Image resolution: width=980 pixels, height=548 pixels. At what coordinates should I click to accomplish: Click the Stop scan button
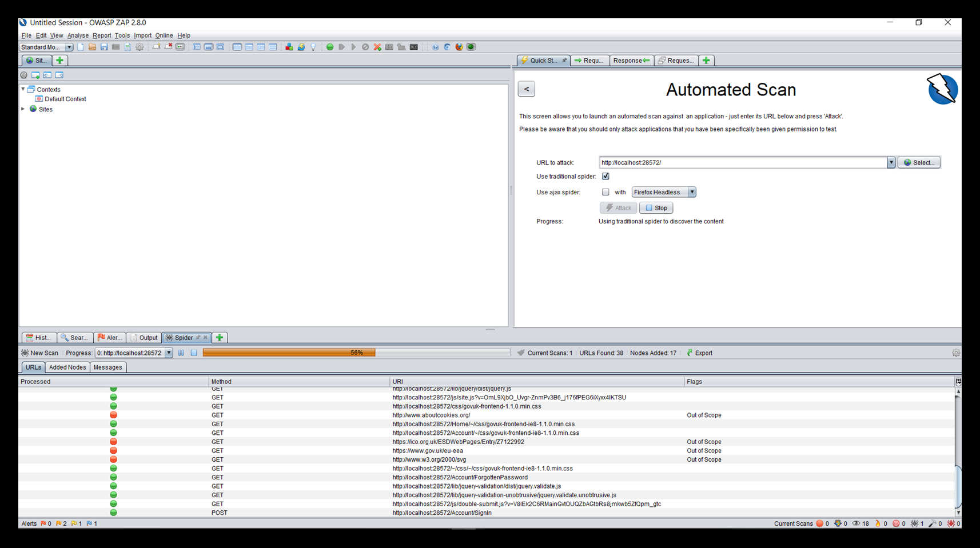pos(656,208)
